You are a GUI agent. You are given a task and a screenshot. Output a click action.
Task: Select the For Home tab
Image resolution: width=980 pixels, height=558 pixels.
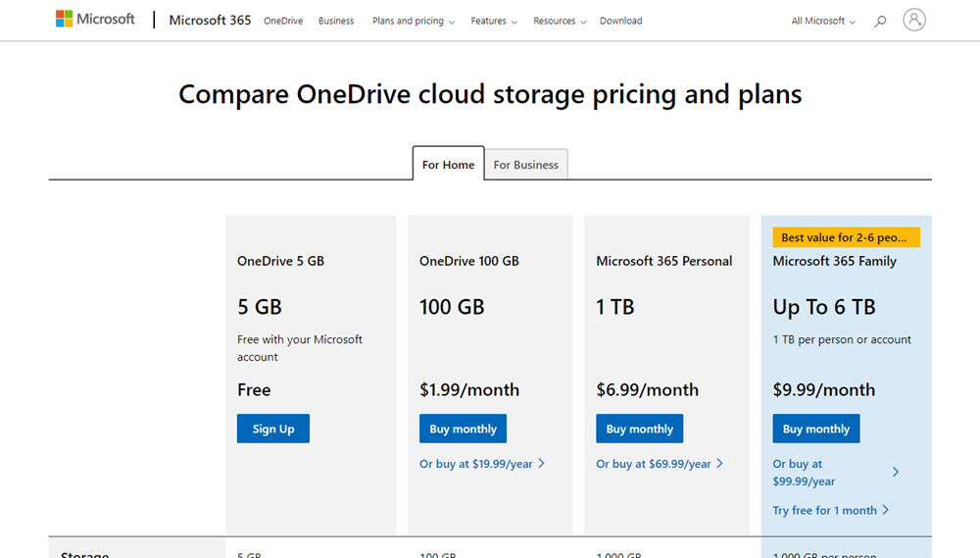pos(448,164)
